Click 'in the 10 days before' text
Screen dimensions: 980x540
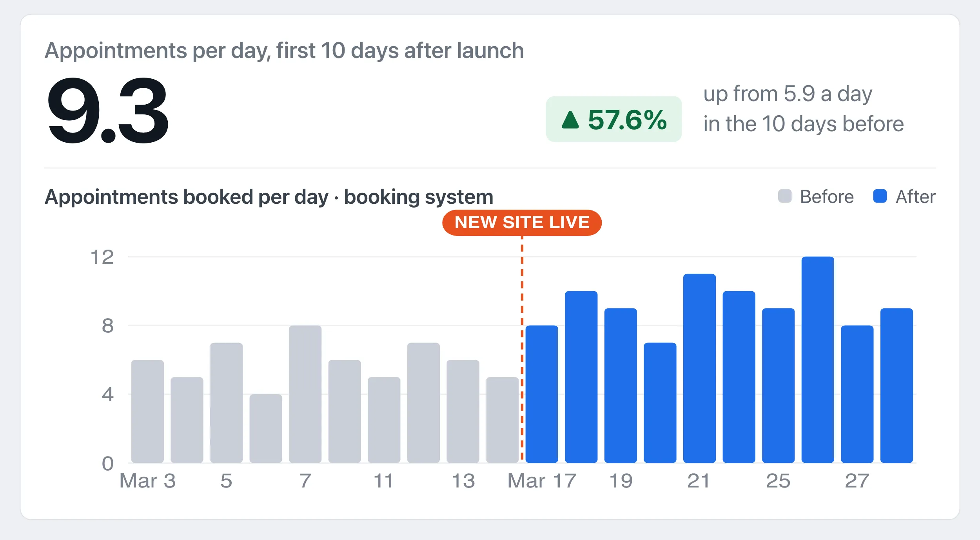click(x=804, y=124)
